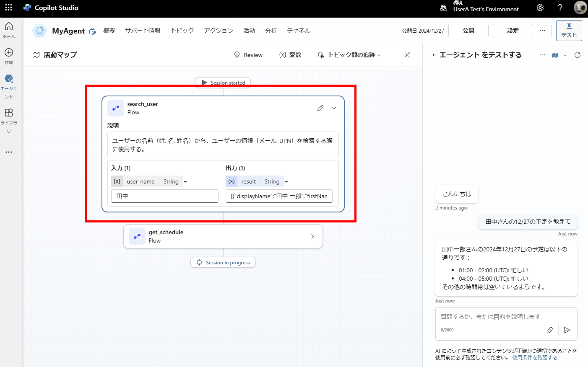Open Copilot Studio settings gear

[540, 8]
